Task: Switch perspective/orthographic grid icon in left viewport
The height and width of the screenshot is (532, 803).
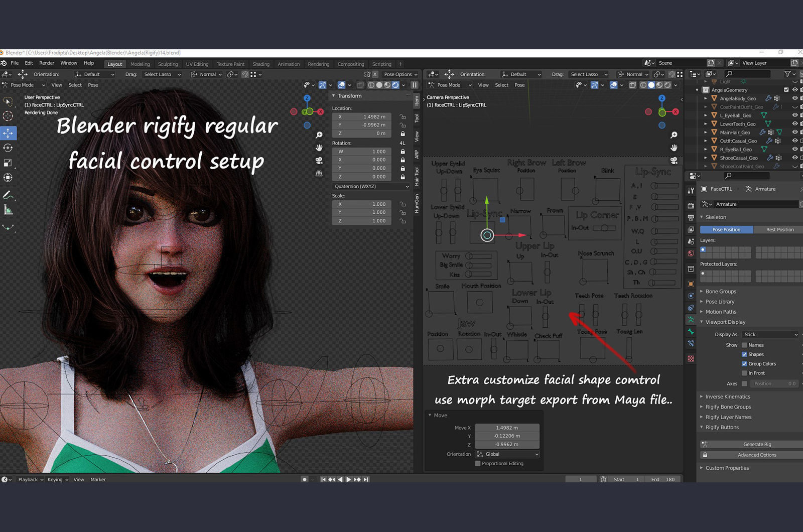Action: coord(319,173)
